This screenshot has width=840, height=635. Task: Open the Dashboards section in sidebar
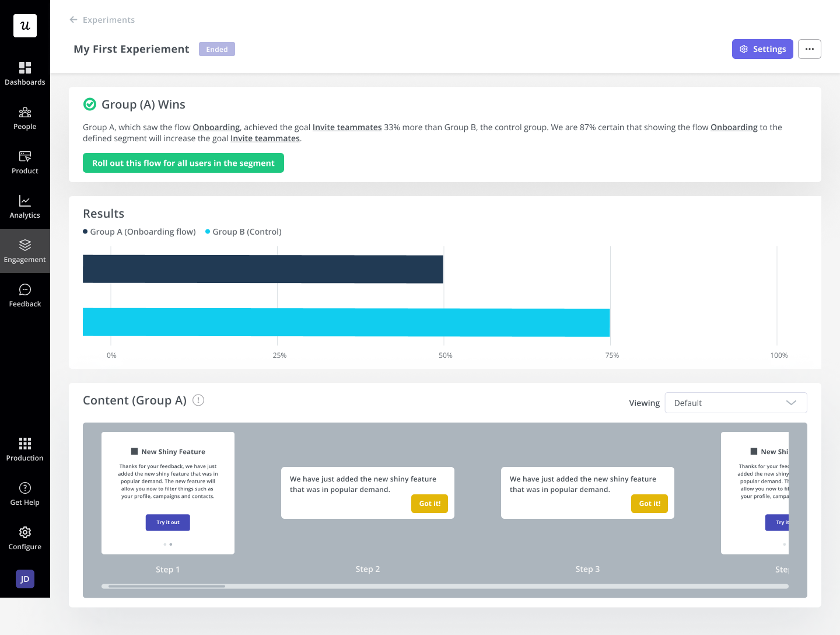click(x=25, y=73)
